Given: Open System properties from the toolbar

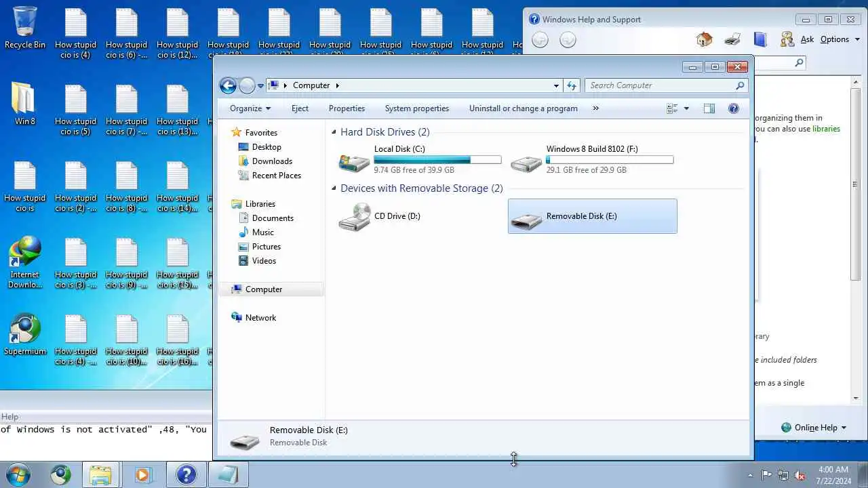Looking at the screenshot, I should coord(417,108).
